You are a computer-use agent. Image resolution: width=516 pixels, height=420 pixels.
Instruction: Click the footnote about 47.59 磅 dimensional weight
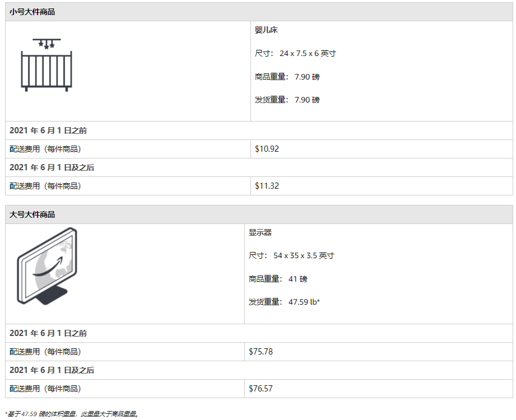(x=72, y=414)
